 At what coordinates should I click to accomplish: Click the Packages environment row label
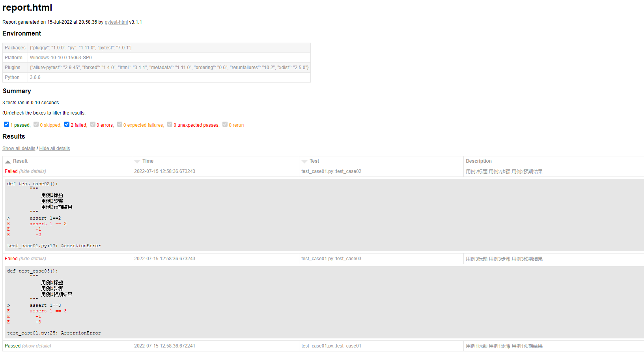pos(15,48)
